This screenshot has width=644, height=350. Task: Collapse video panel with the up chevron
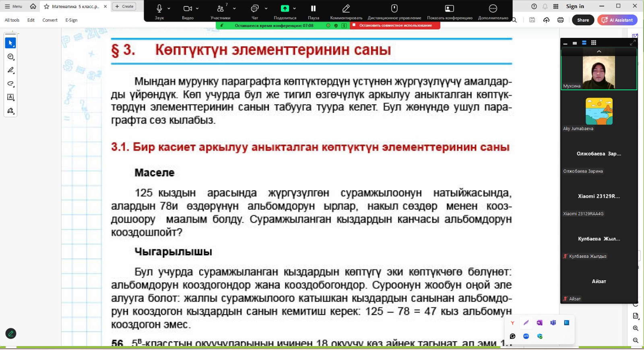coord(599,52)
